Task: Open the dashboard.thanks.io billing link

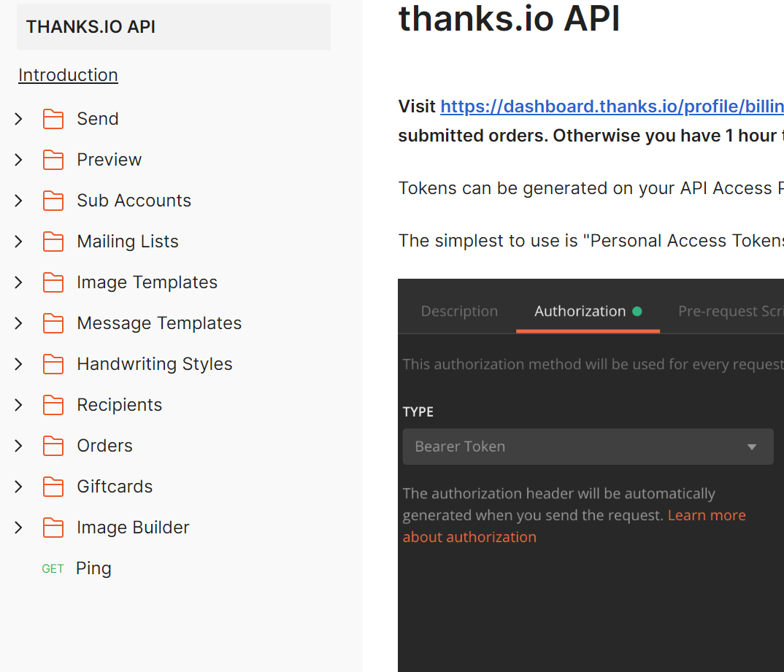Action: pos(612,107)
